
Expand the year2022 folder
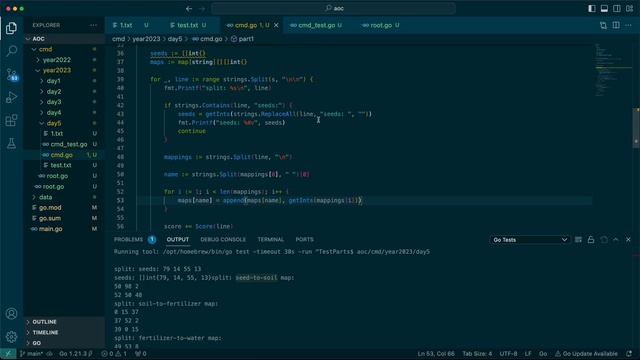pos(63,60)
